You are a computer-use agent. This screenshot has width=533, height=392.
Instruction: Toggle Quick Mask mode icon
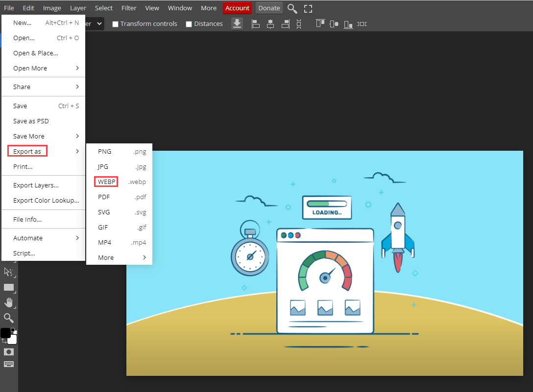[9, 352]
